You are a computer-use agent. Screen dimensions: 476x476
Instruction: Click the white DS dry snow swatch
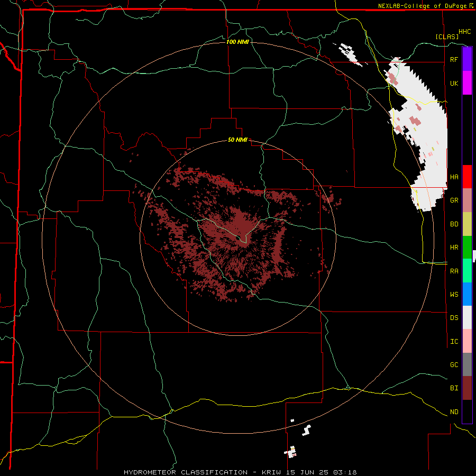[467, 317]
